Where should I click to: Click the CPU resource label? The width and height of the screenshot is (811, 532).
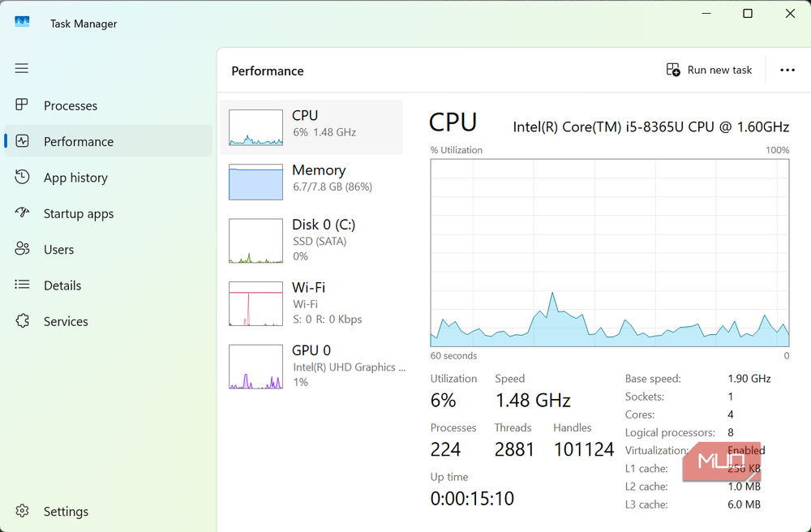[x=305, y=115]
